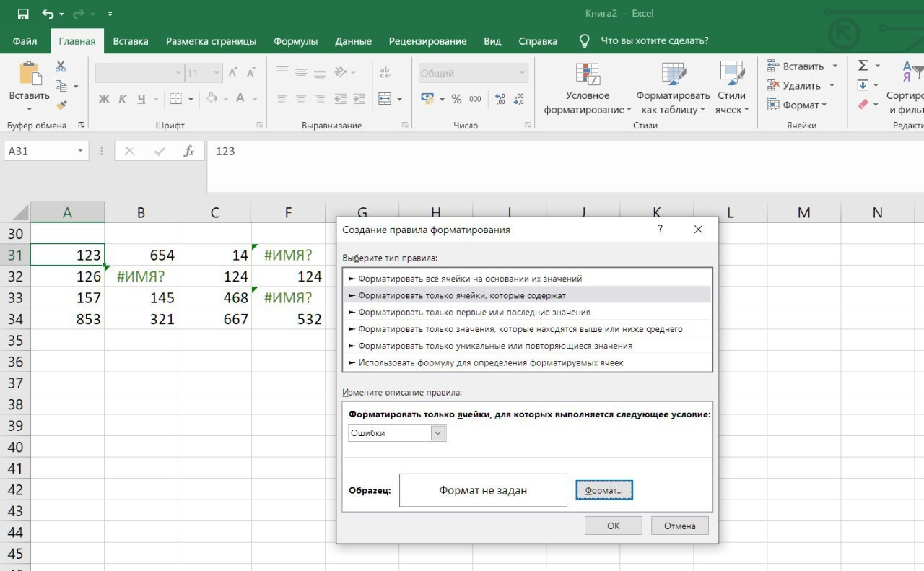Open the Формулы ribbon tab
The height and width of the screenshot is (571, 924).
(x=295, y=41)
